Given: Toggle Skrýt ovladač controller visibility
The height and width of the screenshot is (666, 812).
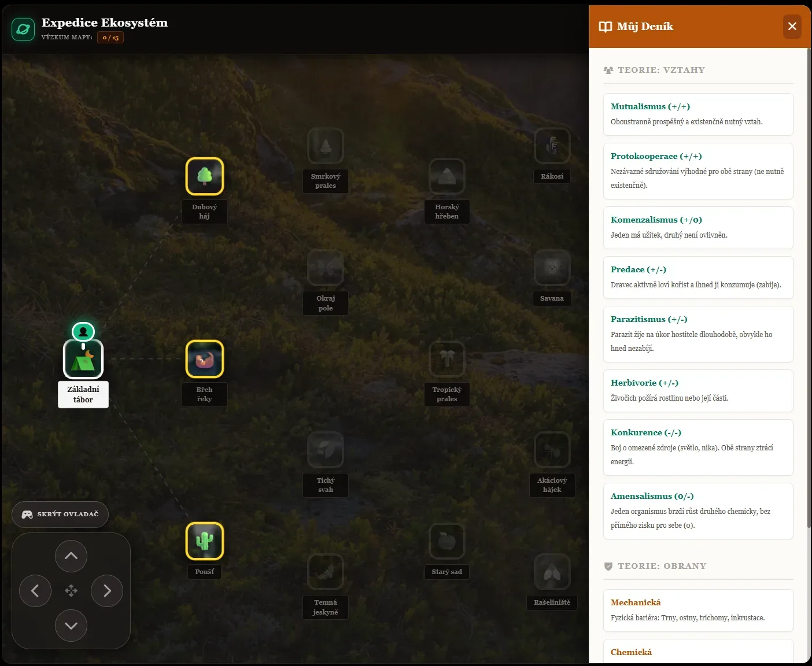Looking at the screenshot, I should [60, 515].
